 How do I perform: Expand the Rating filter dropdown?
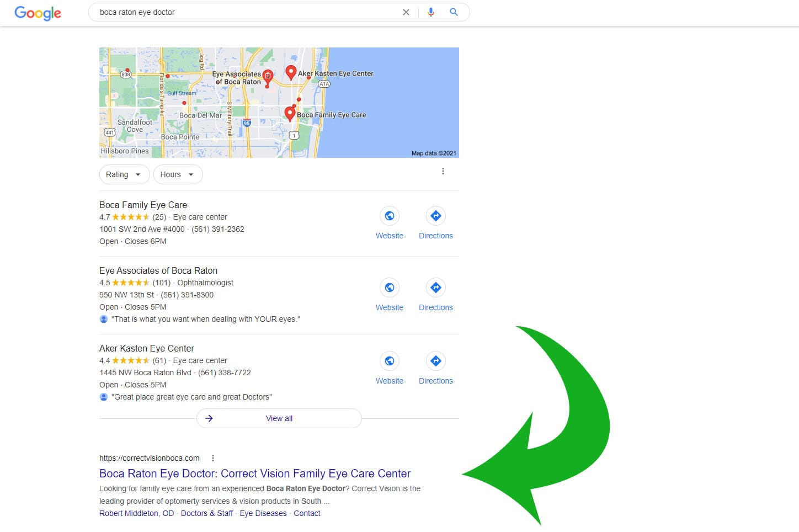[x=124, y=174]
